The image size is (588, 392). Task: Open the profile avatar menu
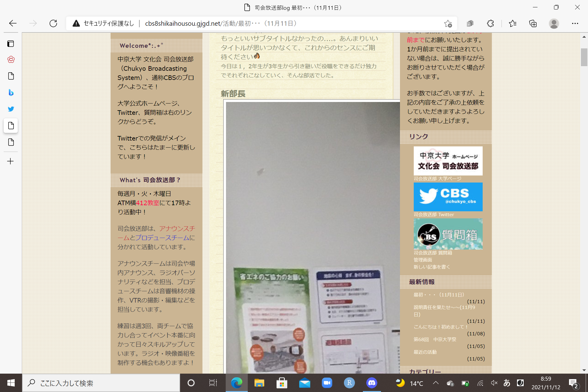pos(554,24)
